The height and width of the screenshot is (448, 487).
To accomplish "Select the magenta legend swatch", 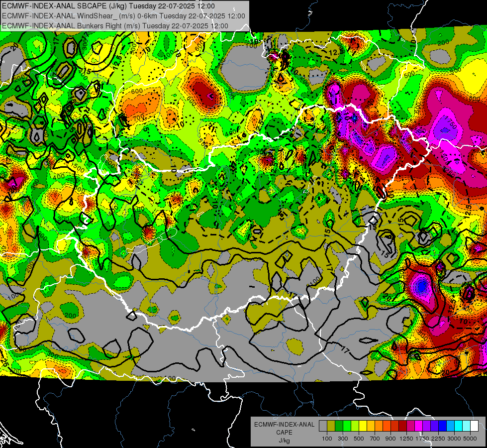I will 418,426.
